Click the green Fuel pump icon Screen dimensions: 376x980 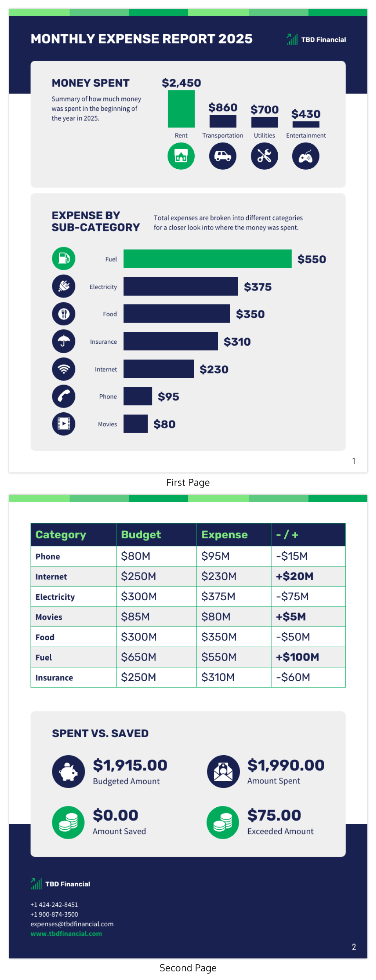[64, 258]
